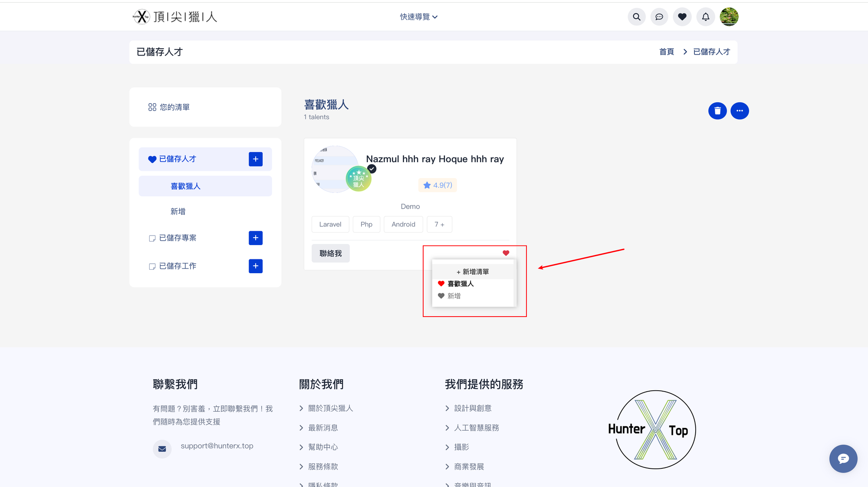Expand the 7 + more skills tag
The image size is (868, 487).
(439, 224)
